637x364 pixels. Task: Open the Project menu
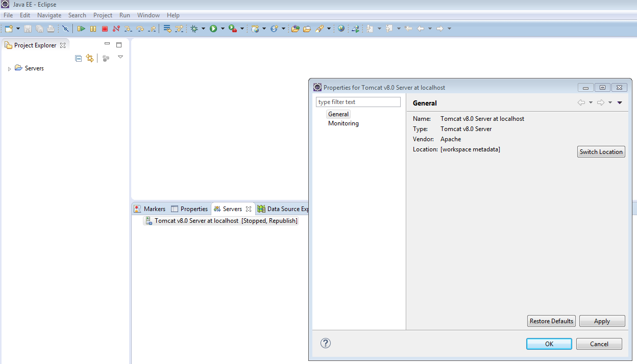click(103, 15)
